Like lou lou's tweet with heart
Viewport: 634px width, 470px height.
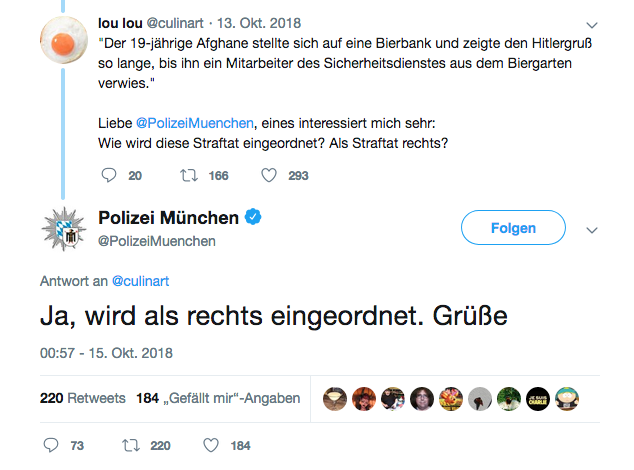(268, 176)
